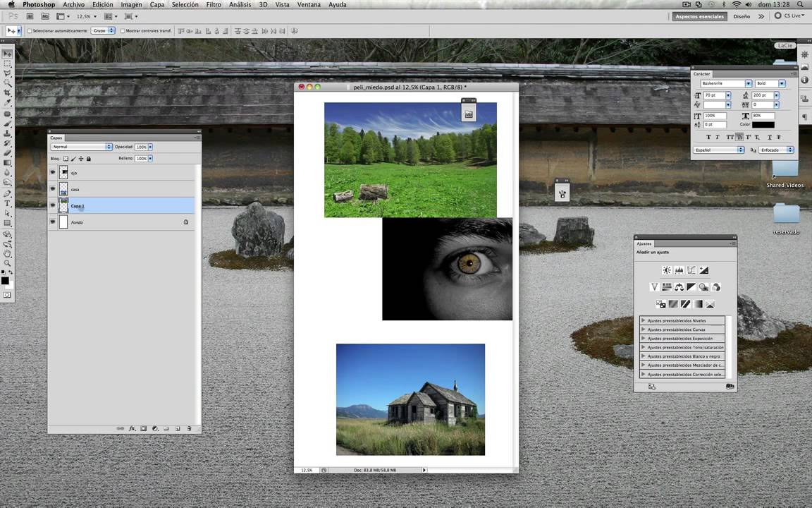Open the Enfocado anti-aliasing dropdown
The height and width of the screenshot is (508, 812).
pos(776,150)
